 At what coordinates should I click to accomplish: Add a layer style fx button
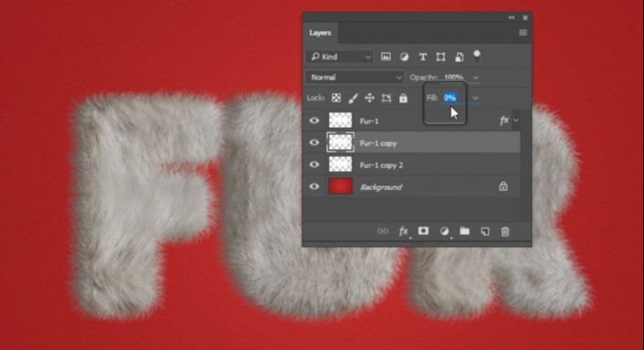coord(404,231)
